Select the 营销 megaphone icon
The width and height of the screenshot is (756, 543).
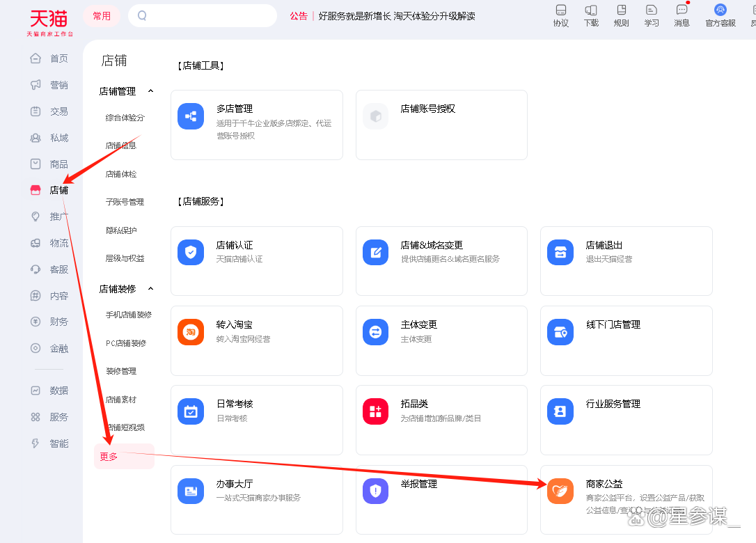pos(36,85)
